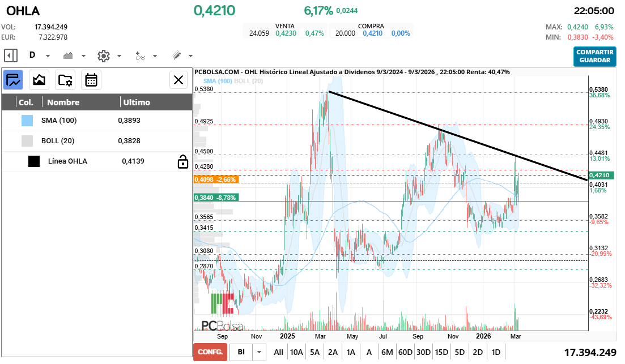
Task: Collapse the left side panel
Action: click(x=11, y=55)
